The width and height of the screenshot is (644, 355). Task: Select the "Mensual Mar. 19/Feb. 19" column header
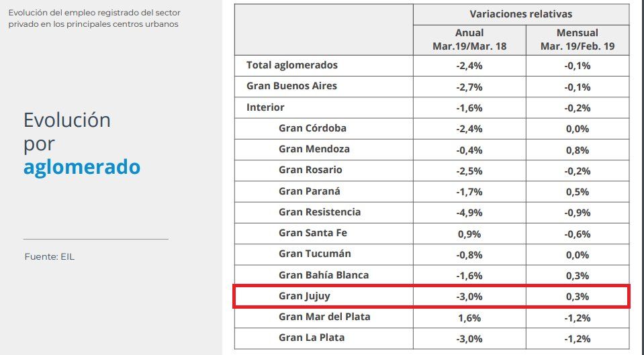(x=578, y=40)
